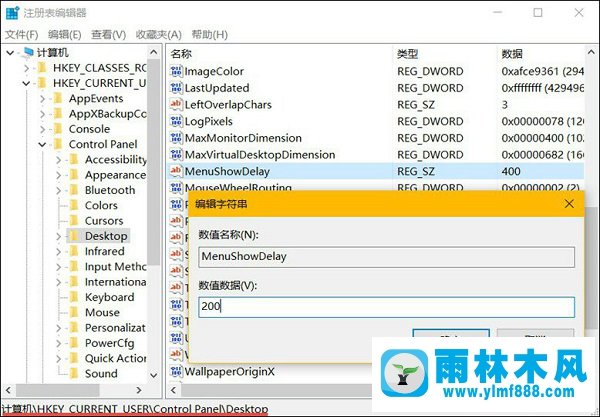Open the 收藏夹(A) menu
Viewport: 600px width, 417px height.
(158, 35)
